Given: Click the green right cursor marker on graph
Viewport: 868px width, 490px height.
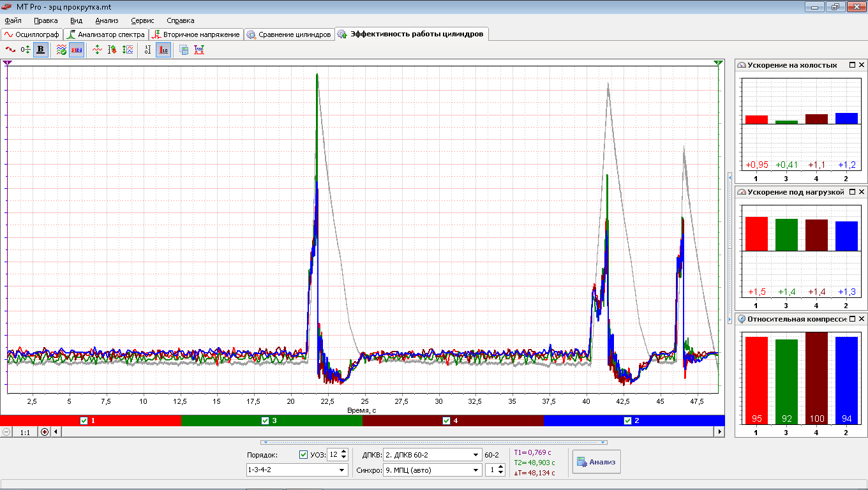Looking at the screenshot, I should [719, 63].
